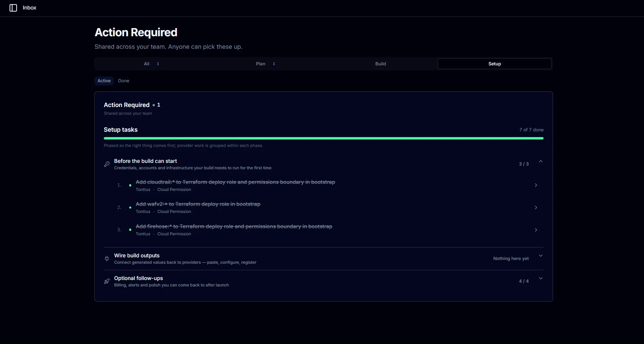This screenshot has height=344, width=644.
Task: Expand the Optional follow-ups section
Action: [540, 279]
